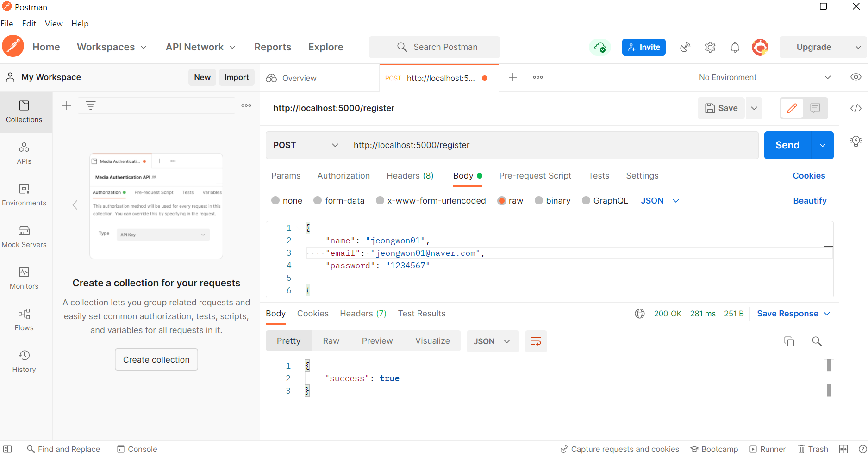
Task: Open the code snippet generator
Action: 856,108
